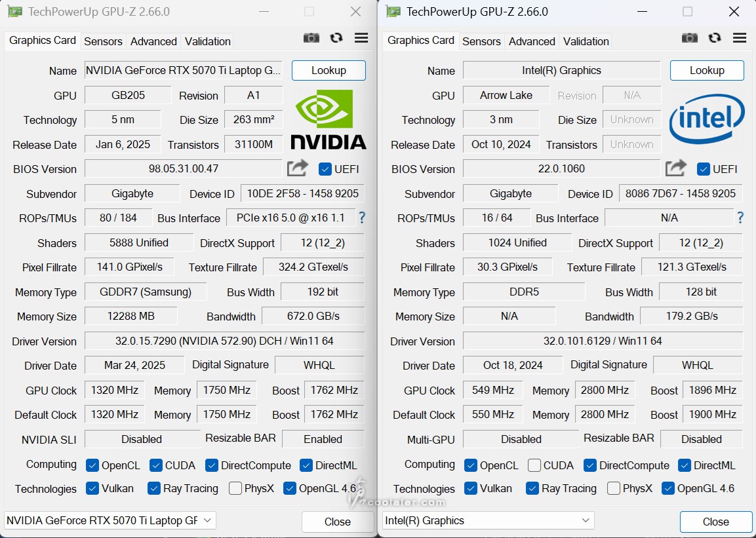Click Lookup button in Intel window

pos(707,70)
